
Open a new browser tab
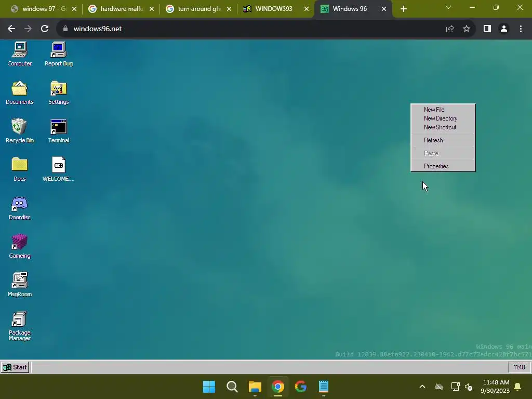pos(403,9)
